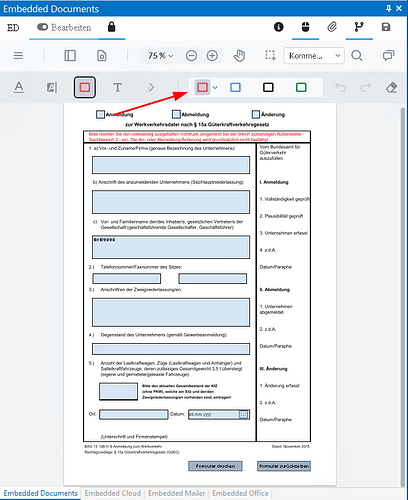Expand more tools chevron arrow
The height and width of the screenshot is (500, 408).
coord(151,87)
